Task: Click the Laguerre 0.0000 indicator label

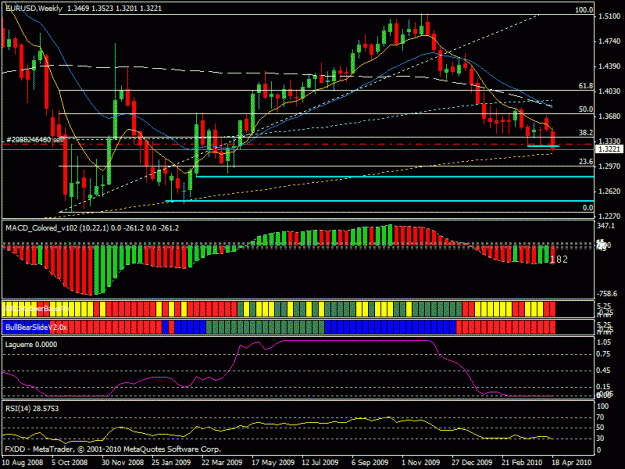Action: (31, 344)
